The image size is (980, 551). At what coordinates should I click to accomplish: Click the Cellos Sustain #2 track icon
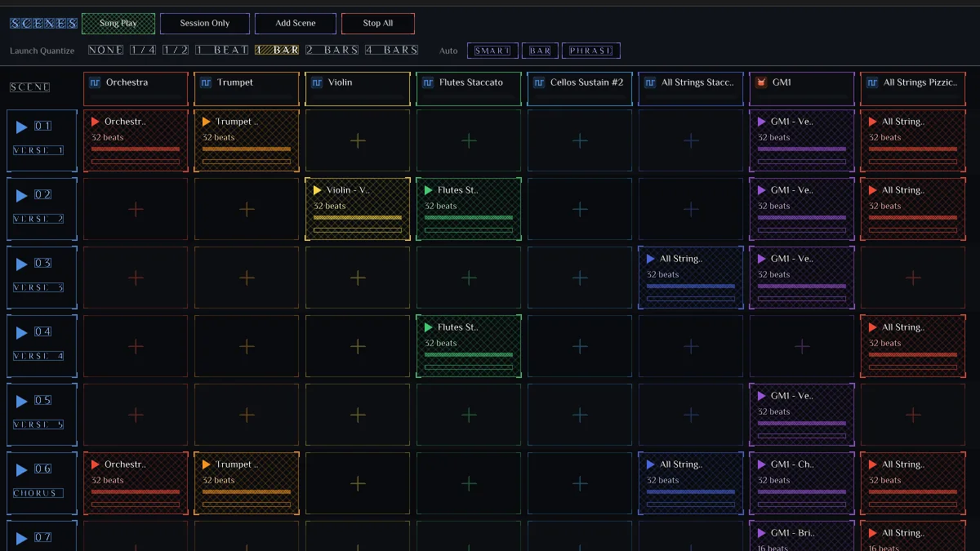[539, 82]
